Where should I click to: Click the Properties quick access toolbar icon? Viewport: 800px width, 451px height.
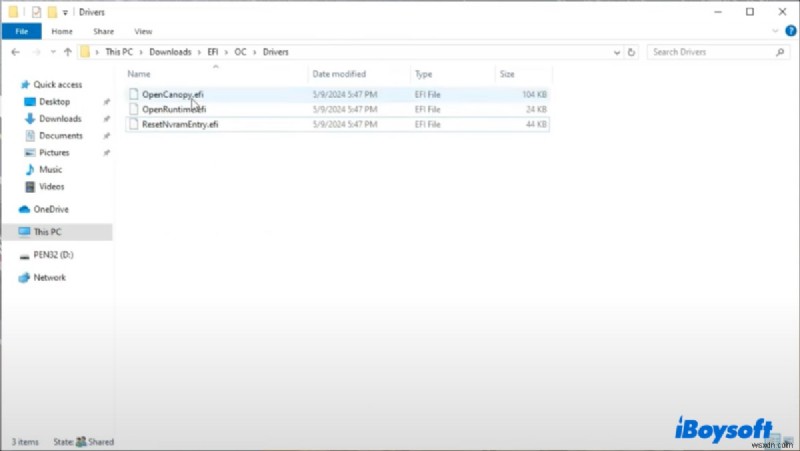(x=36, y=12)
